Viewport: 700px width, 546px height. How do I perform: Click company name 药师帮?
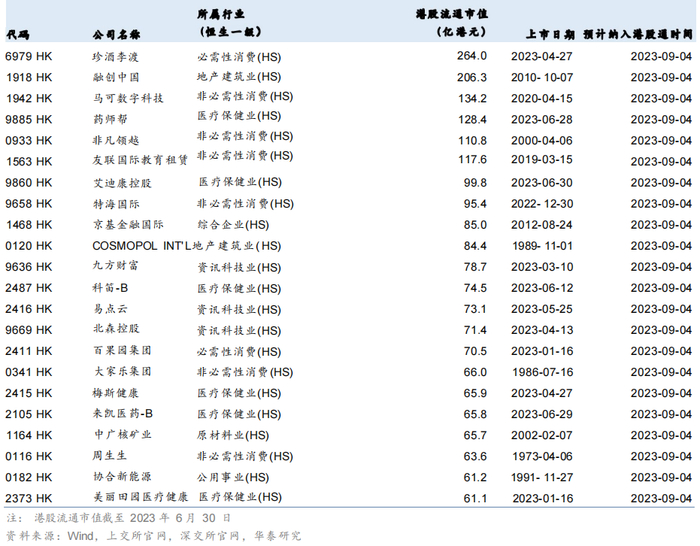click(x=110, y=119)
